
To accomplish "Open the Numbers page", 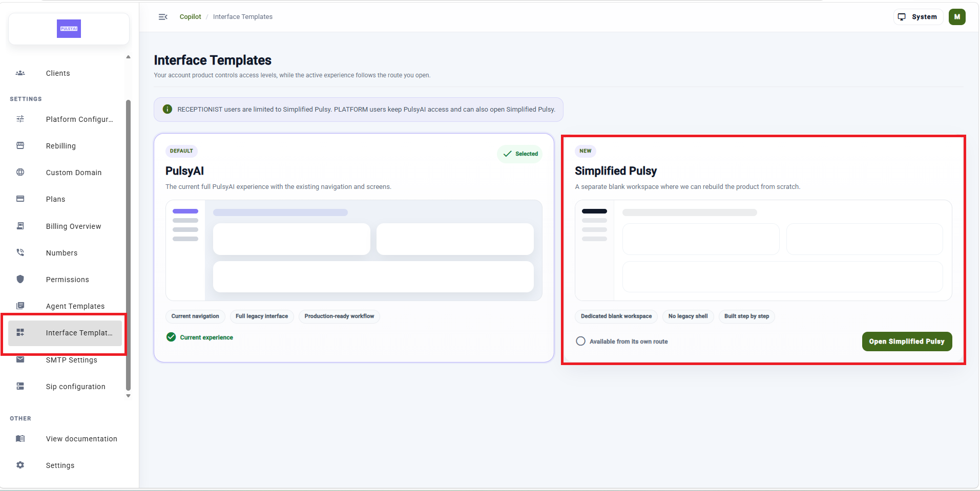I will click(65, 253).
